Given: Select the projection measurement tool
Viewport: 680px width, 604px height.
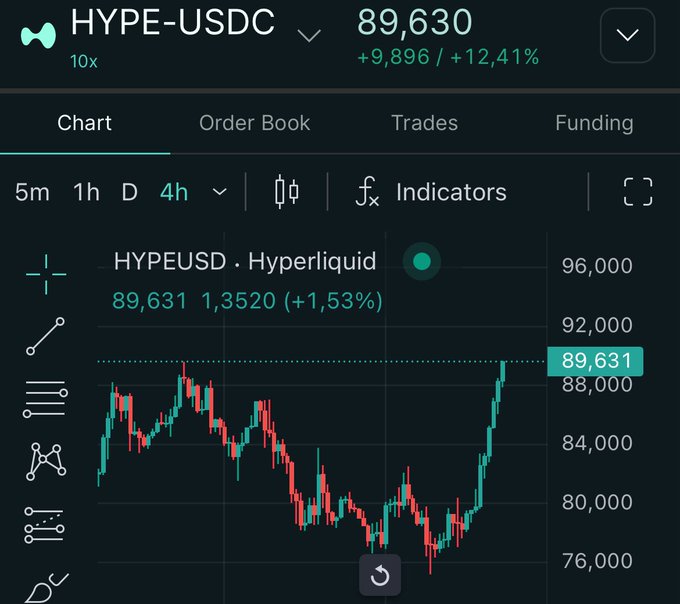Looking at the screenshot, I should 44,525.
